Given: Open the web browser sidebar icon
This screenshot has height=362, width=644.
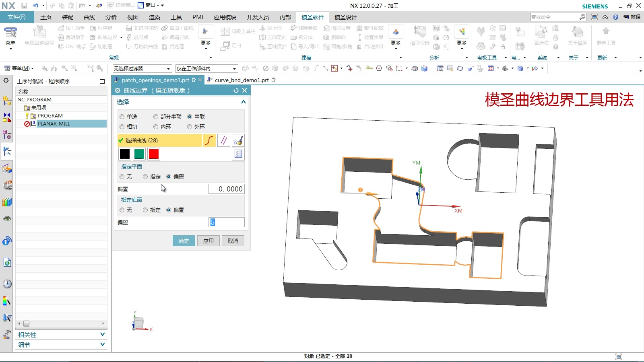Looking at the screenshot, I should [x=7, y=263].
